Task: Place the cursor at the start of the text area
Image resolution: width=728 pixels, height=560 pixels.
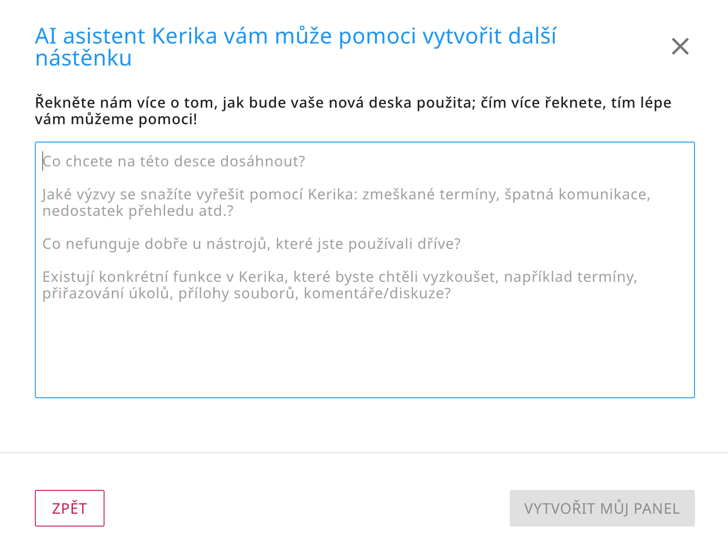Action: (x=44, y=161)
